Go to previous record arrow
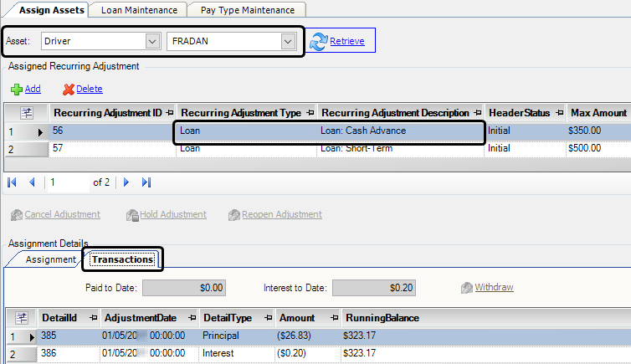 (x=32, y=182)
